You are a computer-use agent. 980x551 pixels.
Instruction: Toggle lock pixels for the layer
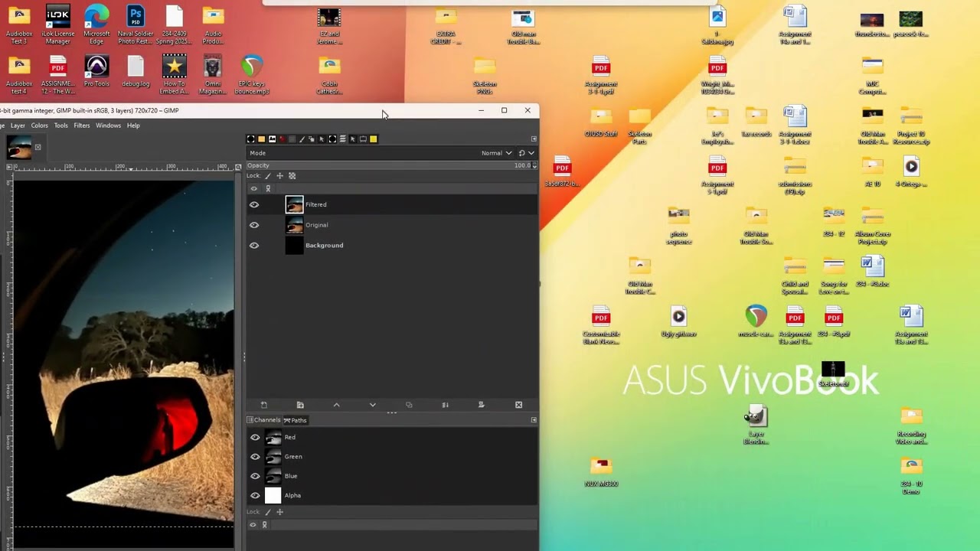[267, 176]
